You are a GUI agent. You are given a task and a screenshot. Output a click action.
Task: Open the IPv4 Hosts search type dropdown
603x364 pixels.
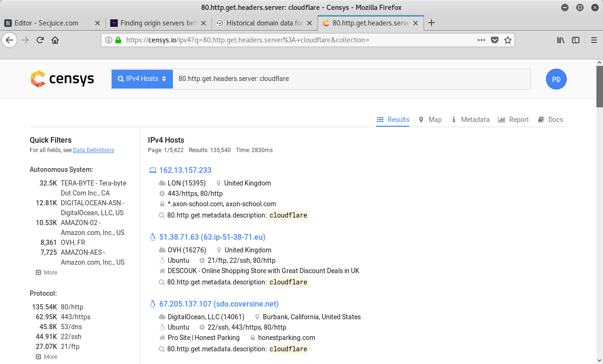(x=142, y=79)
